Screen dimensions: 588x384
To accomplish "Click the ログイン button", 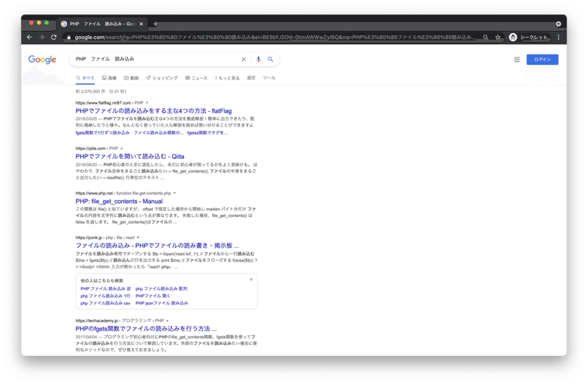I will pos(542,60).
